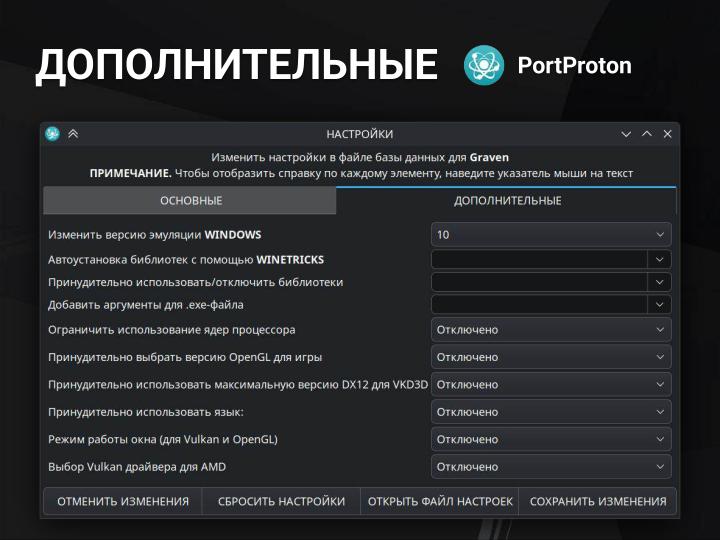The height and width of the screenshot is (540, 720).
Task: Open the WINDOWS emulation version dropdown
Action: coord(551,235)
